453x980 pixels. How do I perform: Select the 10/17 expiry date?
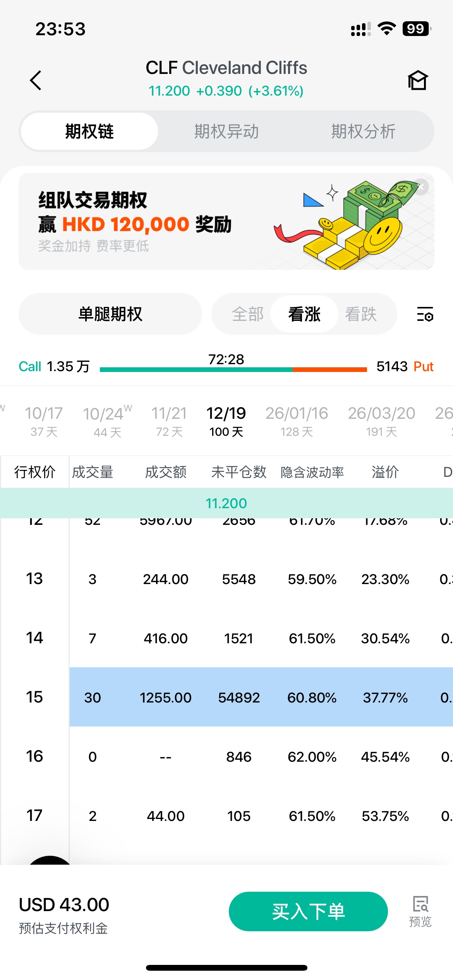point(44,421)
